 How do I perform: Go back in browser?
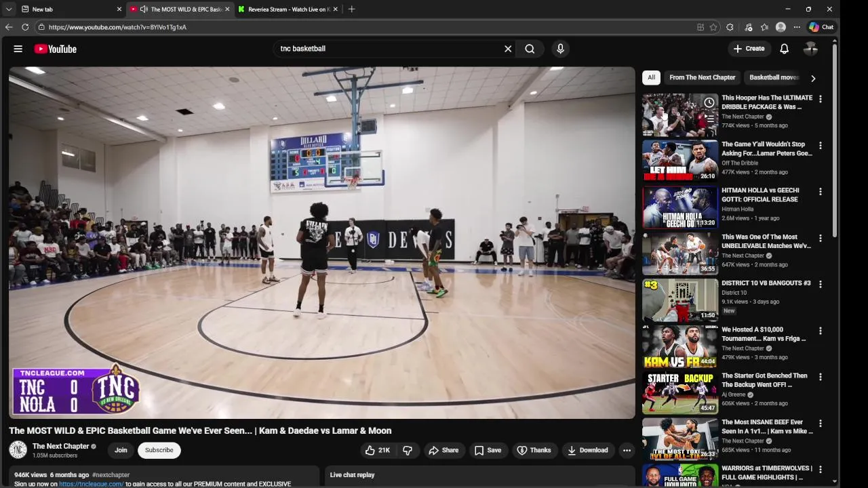pos(8,27)
